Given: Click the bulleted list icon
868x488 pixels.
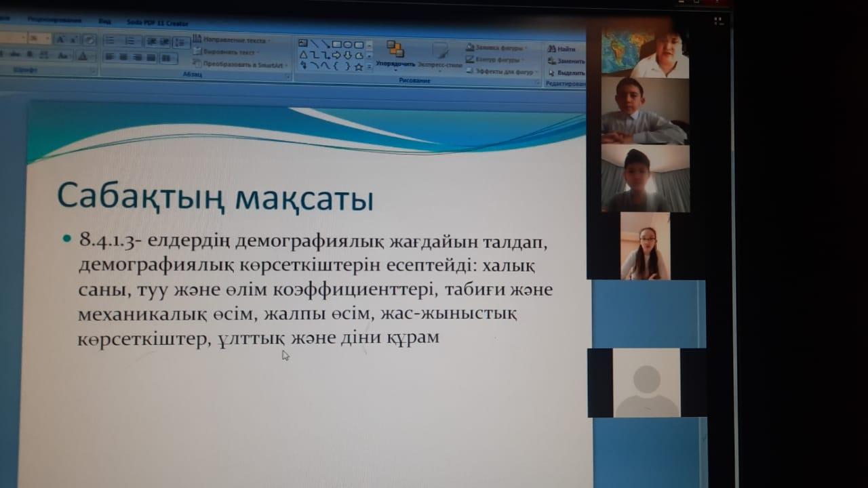Looking at the screenshot, I should [112, 41].
